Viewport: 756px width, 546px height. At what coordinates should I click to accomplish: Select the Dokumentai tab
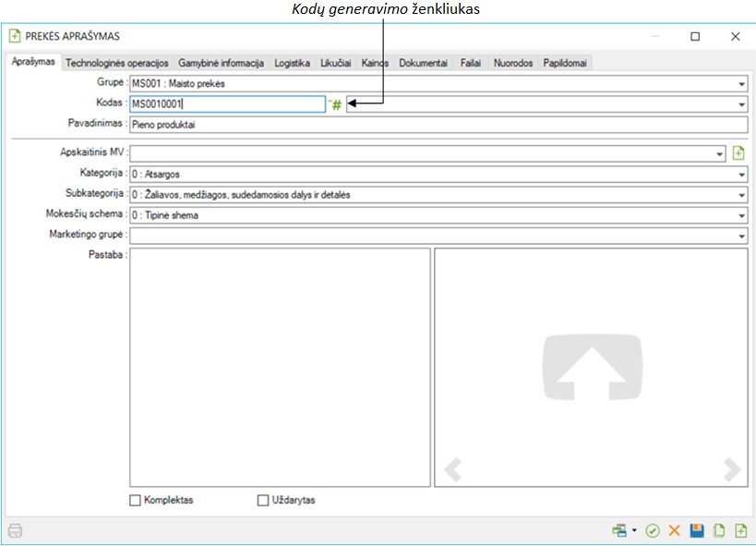pos(423,63)
